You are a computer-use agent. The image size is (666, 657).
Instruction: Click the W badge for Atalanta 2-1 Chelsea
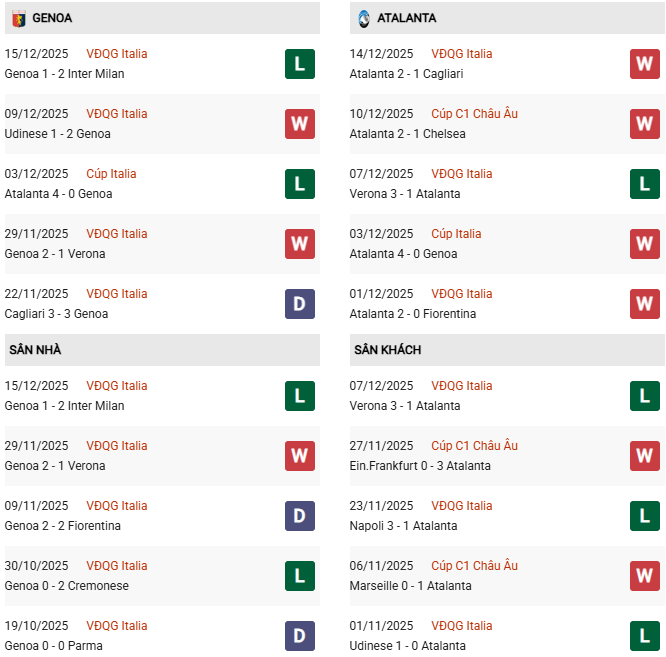click(x=645, y=124)
